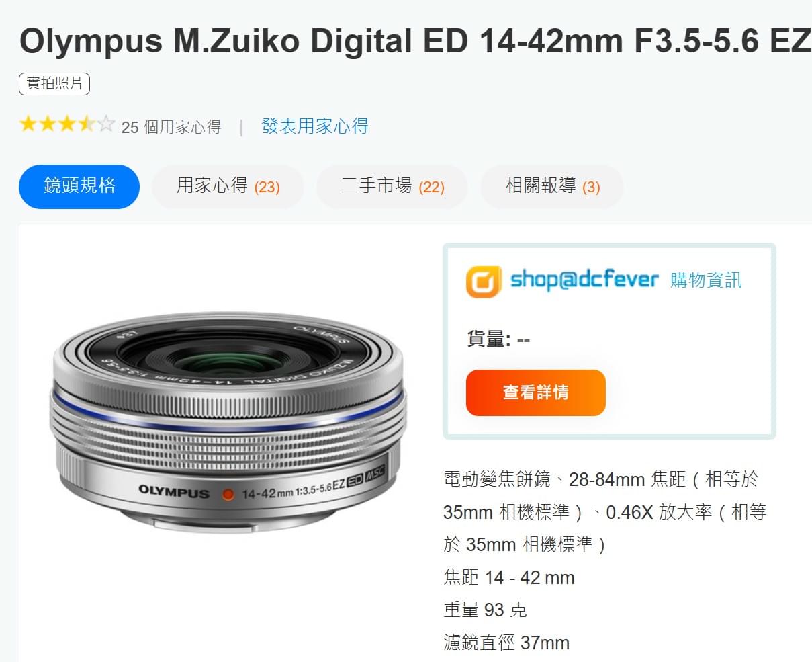Click the shop@dcfever text logo
This screenshot has width=812, height=662.
coord(584,280)
